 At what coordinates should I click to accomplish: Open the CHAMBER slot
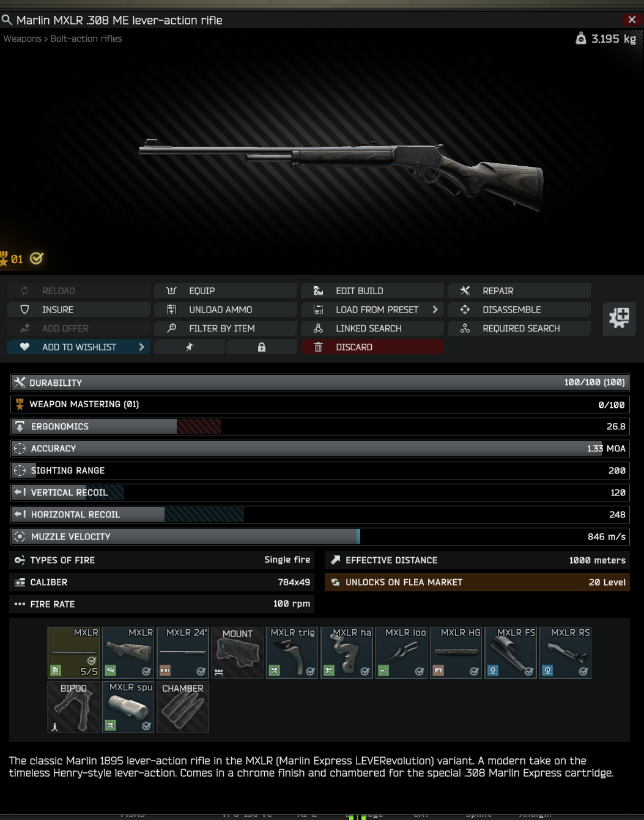pyautogui.click(x=183, y=707)
